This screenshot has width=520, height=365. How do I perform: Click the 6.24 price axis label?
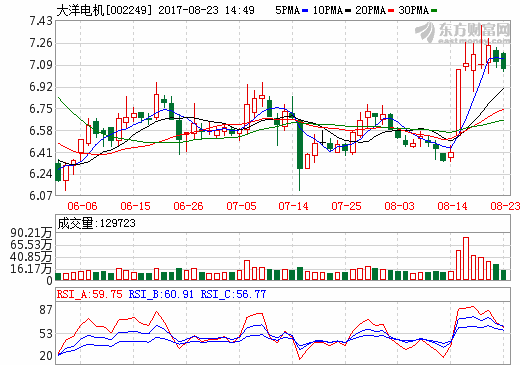point(41,174)
